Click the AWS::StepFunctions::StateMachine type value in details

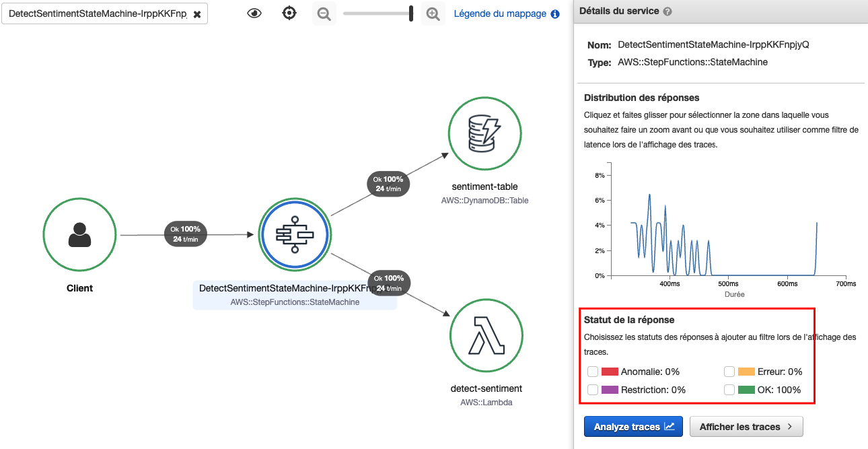pyautogui.click(x=692, y=63)
